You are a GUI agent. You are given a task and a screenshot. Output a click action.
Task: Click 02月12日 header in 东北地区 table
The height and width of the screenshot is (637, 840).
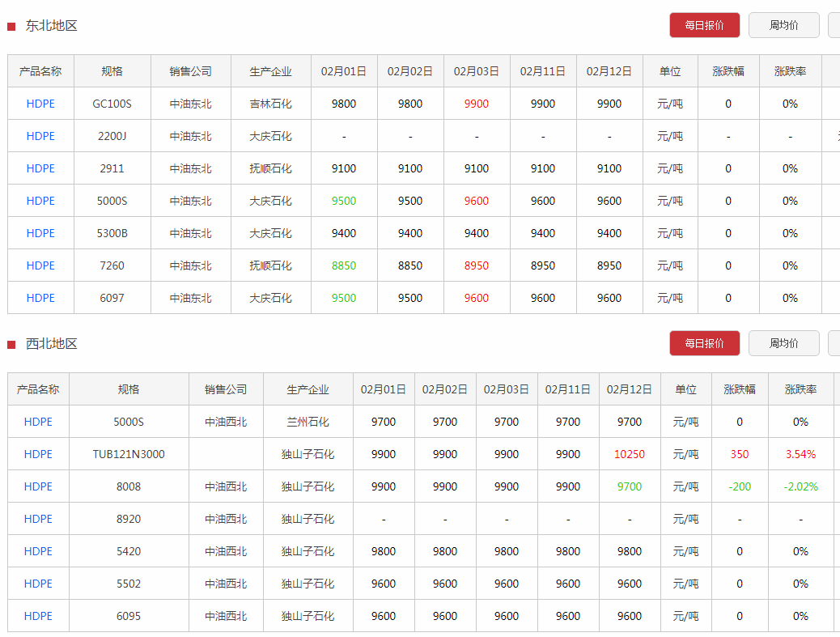(609, 71)
